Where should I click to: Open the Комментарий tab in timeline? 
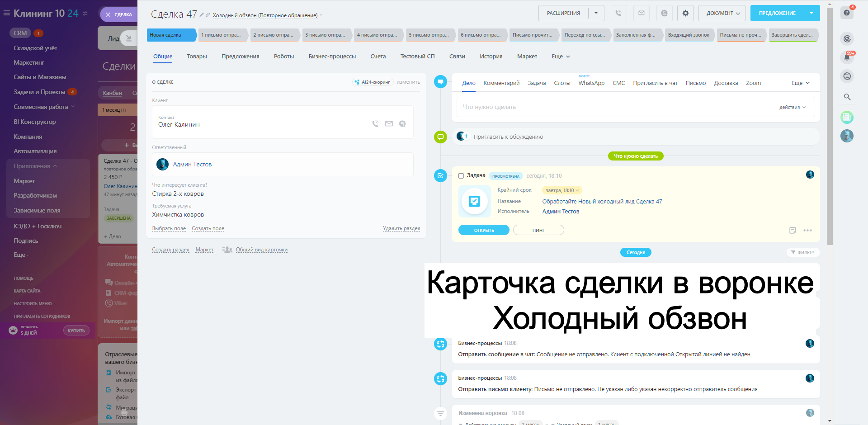501,83
